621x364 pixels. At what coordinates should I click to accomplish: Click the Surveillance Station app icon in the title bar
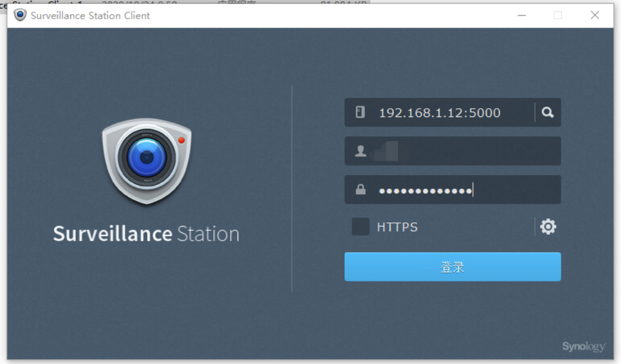(20, 15)
